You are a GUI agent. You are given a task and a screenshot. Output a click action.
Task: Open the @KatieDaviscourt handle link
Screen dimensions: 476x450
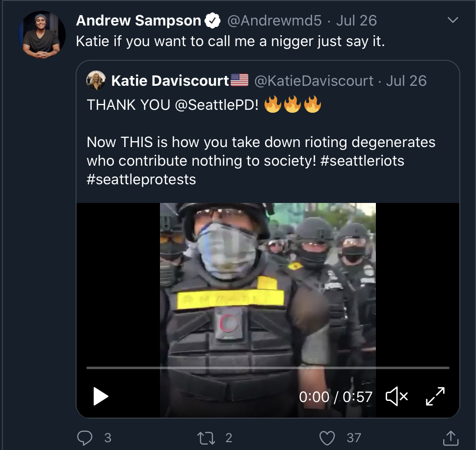pos(314,81)
